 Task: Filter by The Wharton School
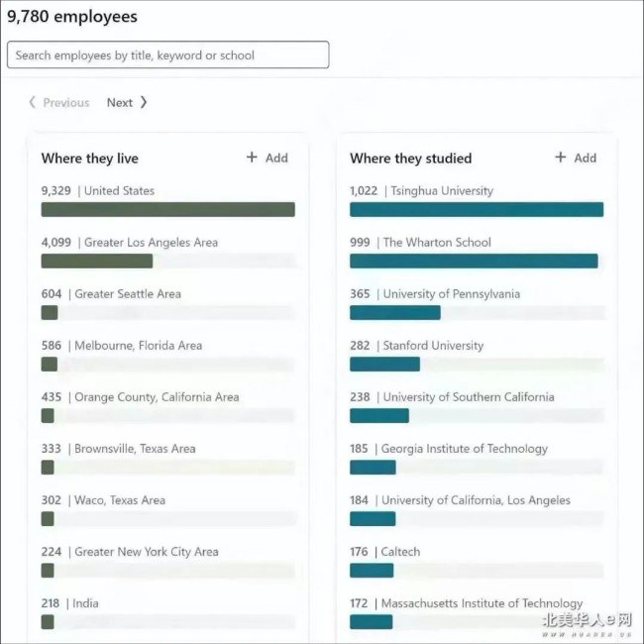pyautogui.click(x=477, y=253)
